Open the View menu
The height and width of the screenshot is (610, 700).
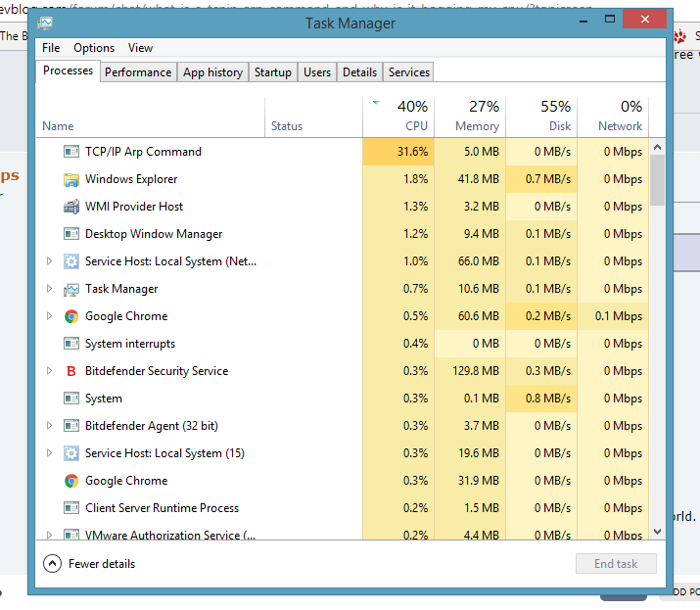tap(140, 48)
